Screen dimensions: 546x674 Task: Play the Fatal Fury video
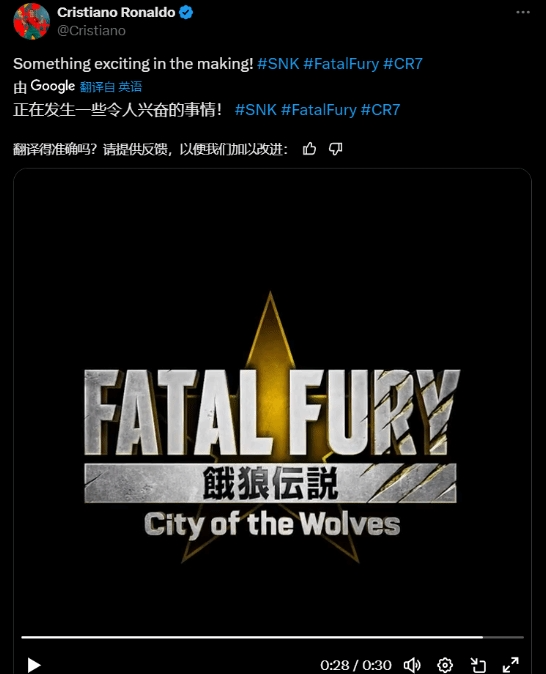pos(34,665)
